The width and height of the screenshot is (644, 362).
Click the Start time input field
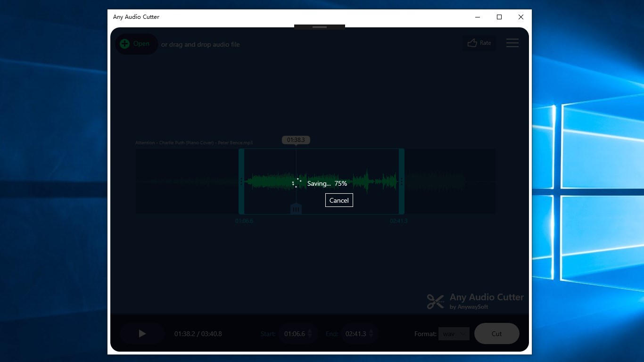click(x=295, y=333)
